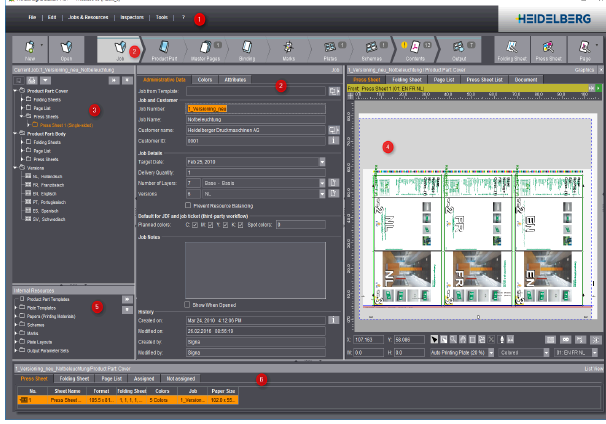Image resolution: width=606 pixels, height=424 pixels.
Task: Open the Marks workflow step
Action: point(288,49)
